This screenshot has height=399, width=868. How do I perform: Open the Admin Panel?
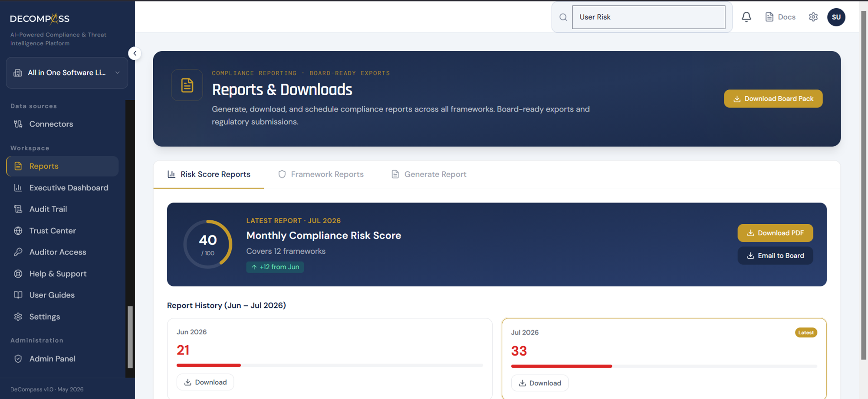62,359
